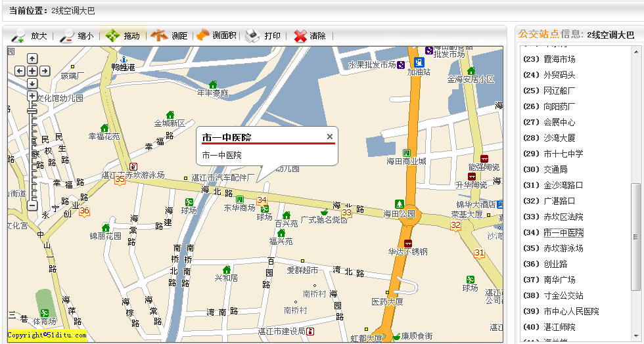
Task: Activate the 拖动 pan tool
Action: coord(123,36)
